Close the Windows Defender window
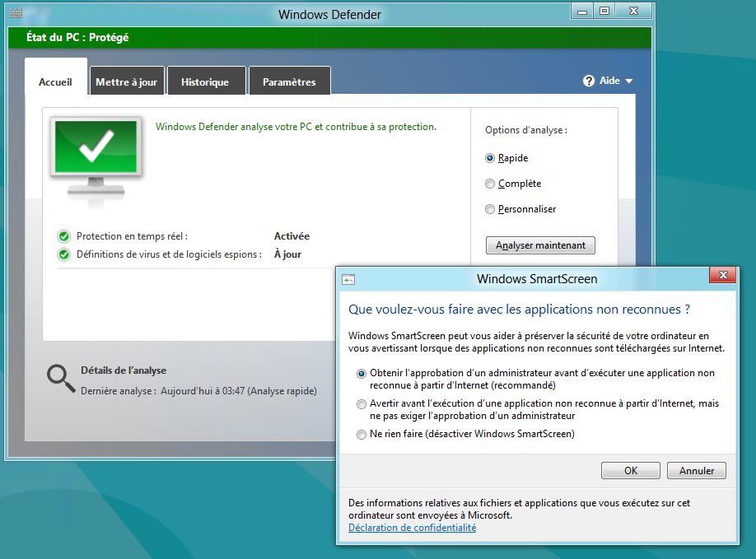Image resolution: width=756 pixels, height=559 pixels. tap(633, 11)
